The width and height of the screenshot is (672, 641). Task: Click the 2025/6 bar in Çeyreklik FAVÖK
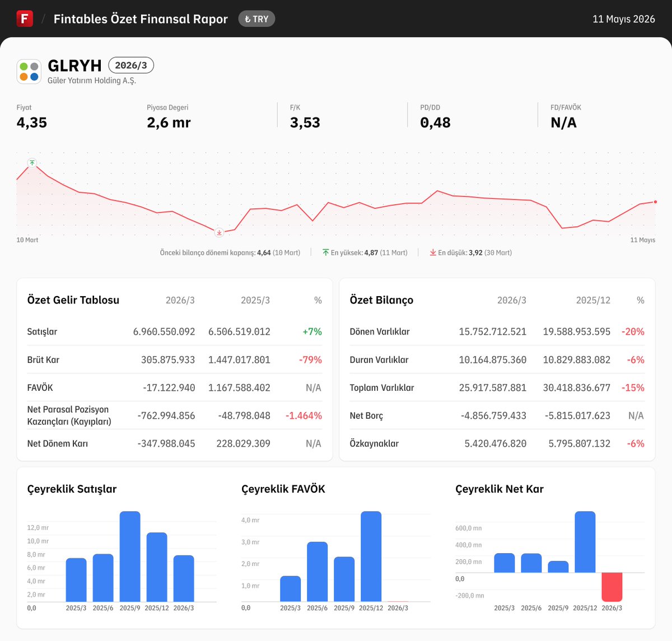318,572
